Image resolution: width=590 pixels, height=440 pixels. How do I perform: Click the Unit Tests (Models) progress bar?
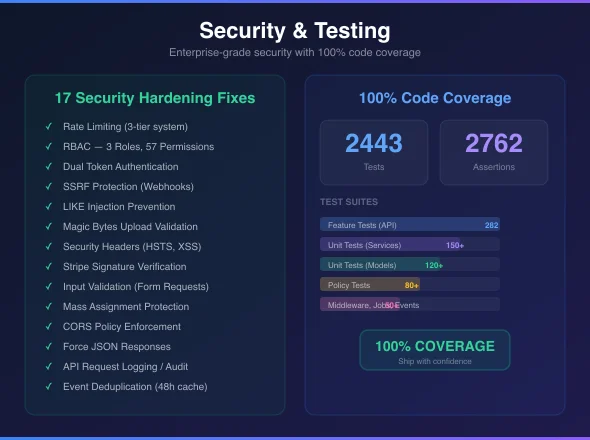pyautogui.click(x=410, y=264)
